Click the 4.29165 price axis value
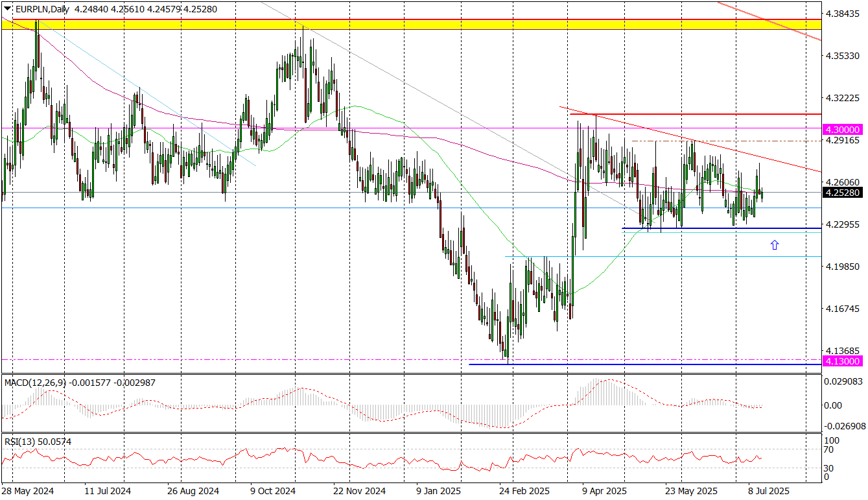 tap(841, 140)
